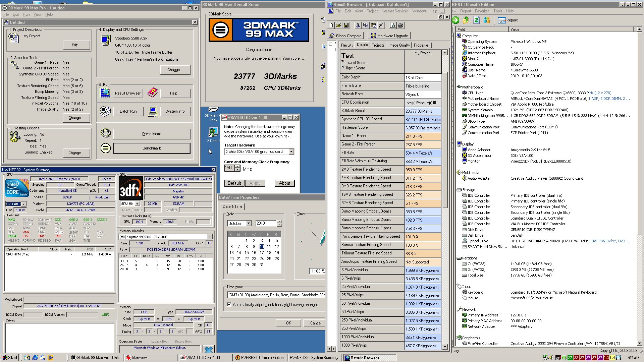Click the Save floppy icon in Result Browser
Image resolution: width=644 pixels, height=362 pixels.
(346, 25)
